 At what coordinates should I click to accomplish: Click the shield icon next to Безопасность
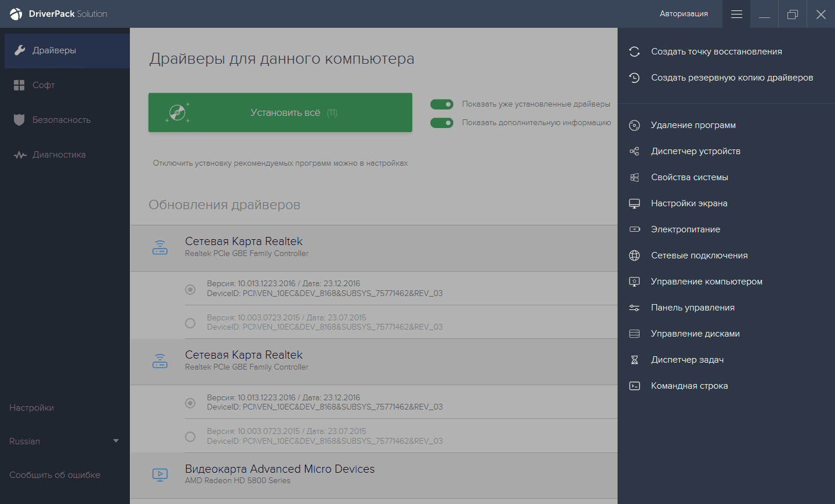[x=19, y=120]
